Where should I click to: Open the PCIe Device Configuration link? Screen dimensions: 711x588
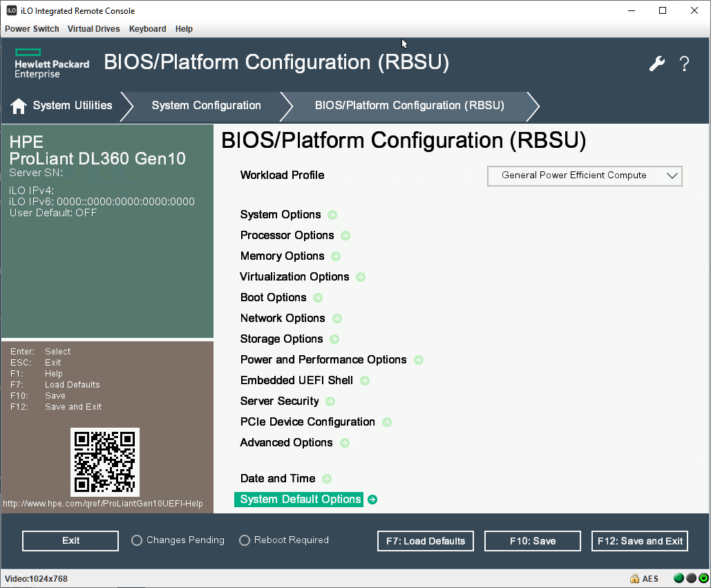pyautogui.click(x=307, y=422)
